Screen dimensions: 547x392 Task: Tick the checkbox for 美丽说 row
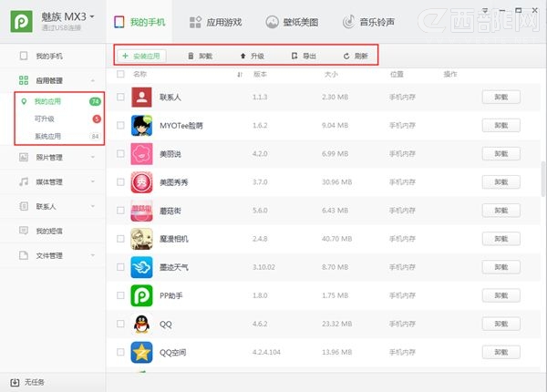pyautogui.click(x=120, y=154)
